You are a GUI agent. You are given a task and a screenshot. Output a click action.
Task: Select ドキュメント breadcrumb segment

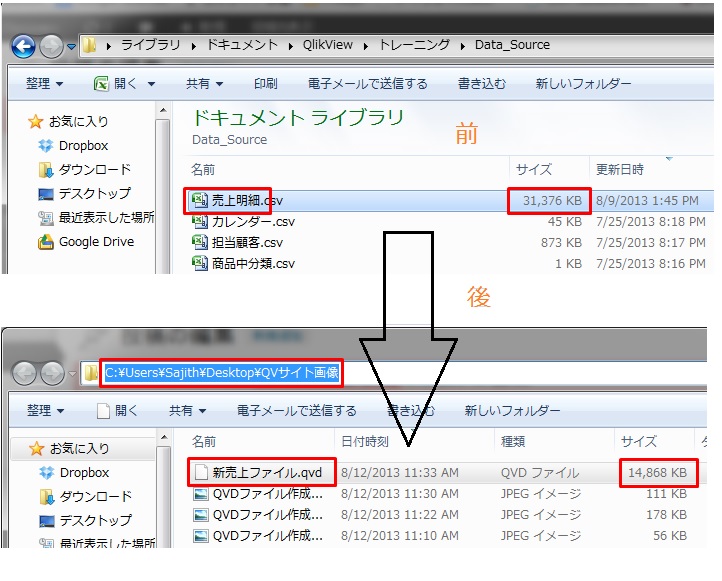242,45
